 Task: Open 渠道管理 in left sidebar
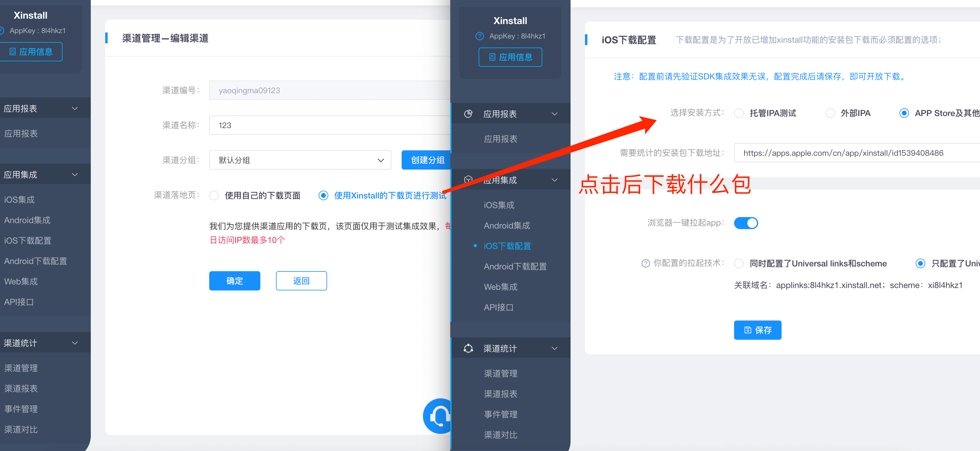coord(21,368)
